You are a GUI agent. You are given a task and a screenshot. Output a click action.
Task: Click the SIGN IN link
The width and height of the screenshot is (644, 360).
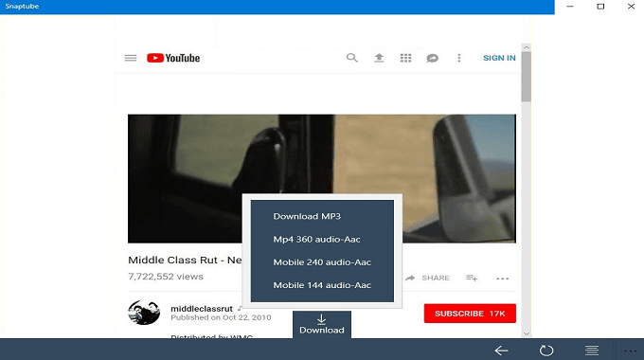coord(499,58)
